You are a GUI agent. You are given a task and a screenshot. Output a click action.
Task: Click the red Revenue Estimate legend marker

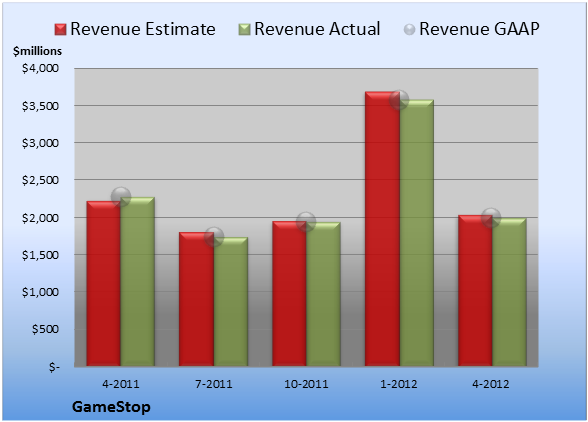click(x=60, y=30)
